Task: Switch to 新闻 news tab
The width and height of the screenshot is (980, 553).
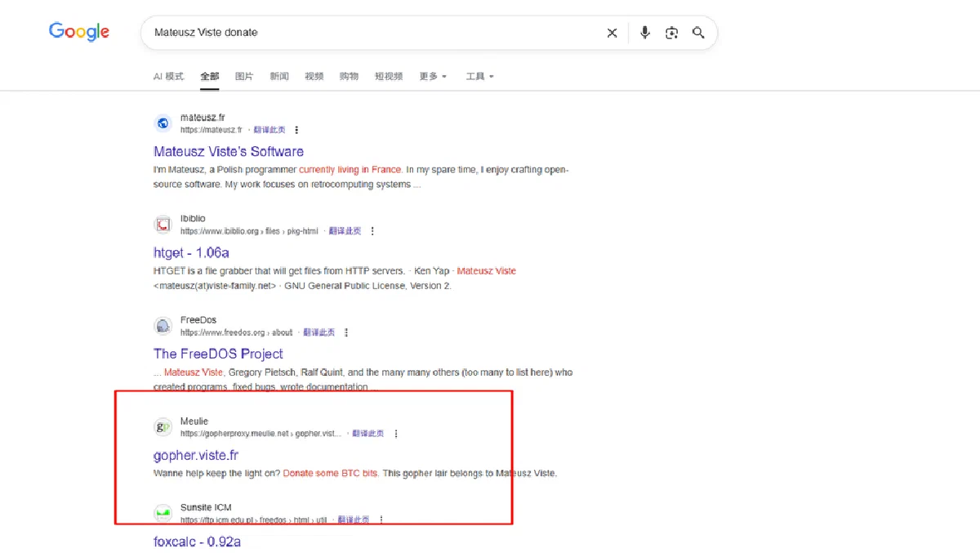Action: click(279, 76)
